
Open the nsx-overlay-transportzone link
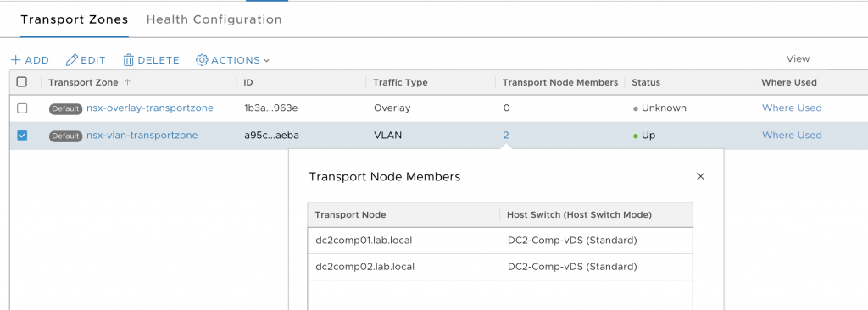click(150, 108)
